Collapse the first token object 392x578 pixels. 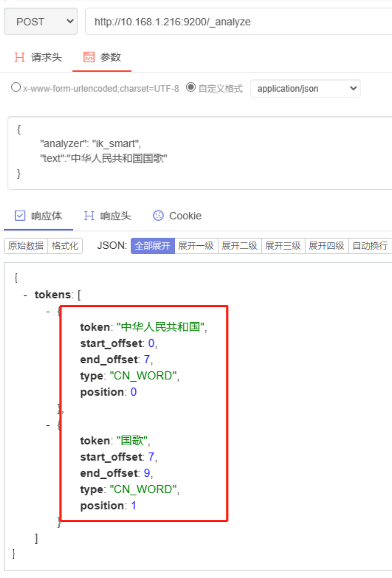(x=48, y=311)
